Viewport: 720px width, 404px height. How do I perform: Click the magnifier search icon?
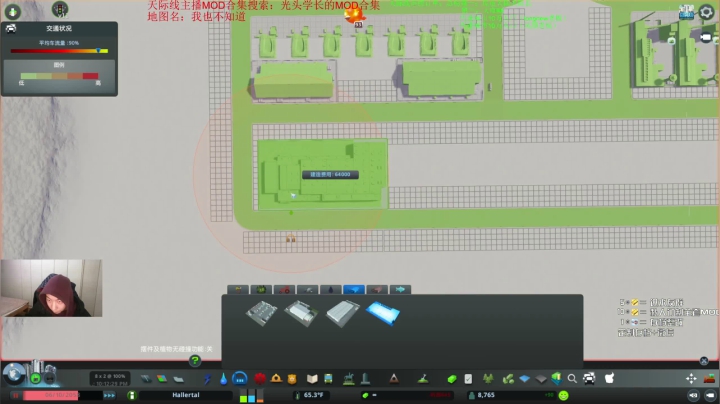(572, 379)
